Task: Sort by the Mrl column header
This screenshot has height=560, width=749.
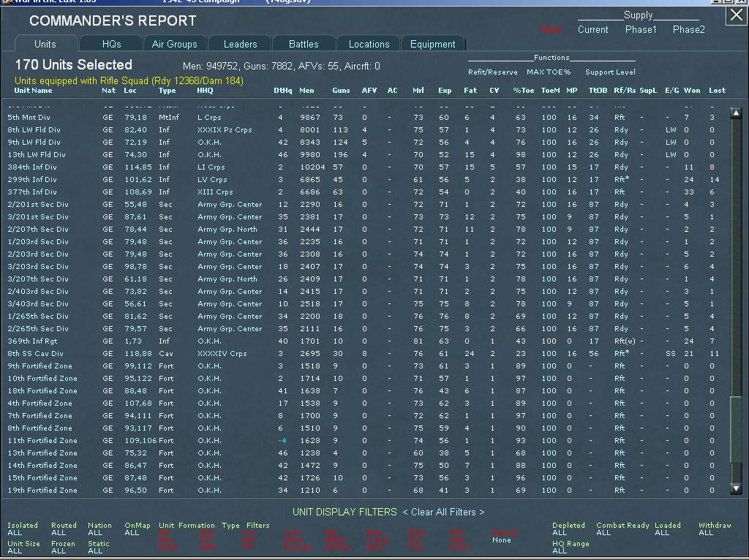Action: coord(418,90)
